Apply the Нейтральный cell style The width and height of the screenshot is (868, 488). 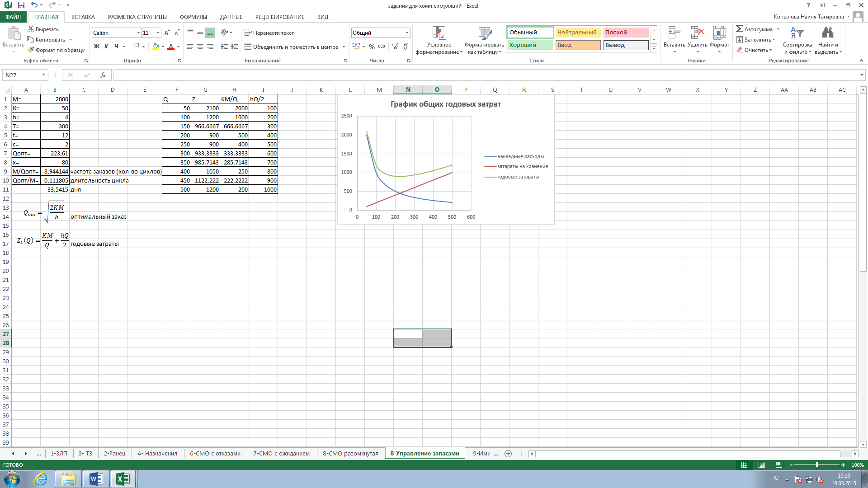click(x=578, y=33)
